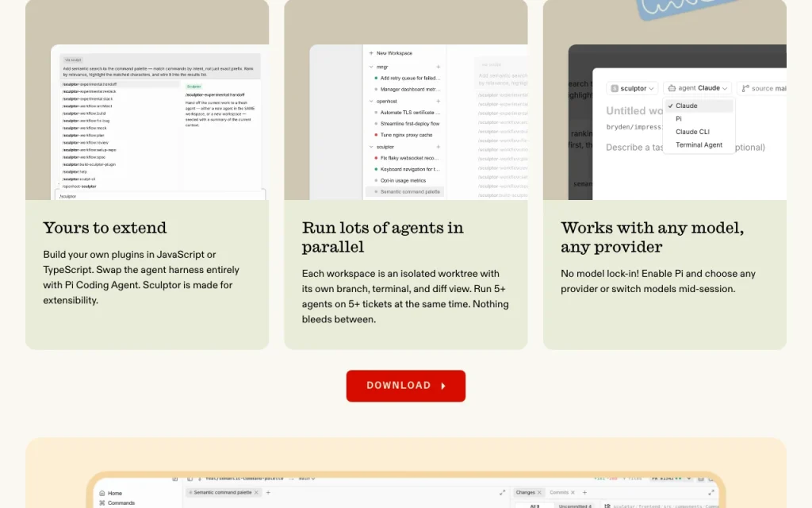Open 'Semantic command palette' workspace in the list
Viewport: 812px width, 508px height.
click(x=404, y=192)
